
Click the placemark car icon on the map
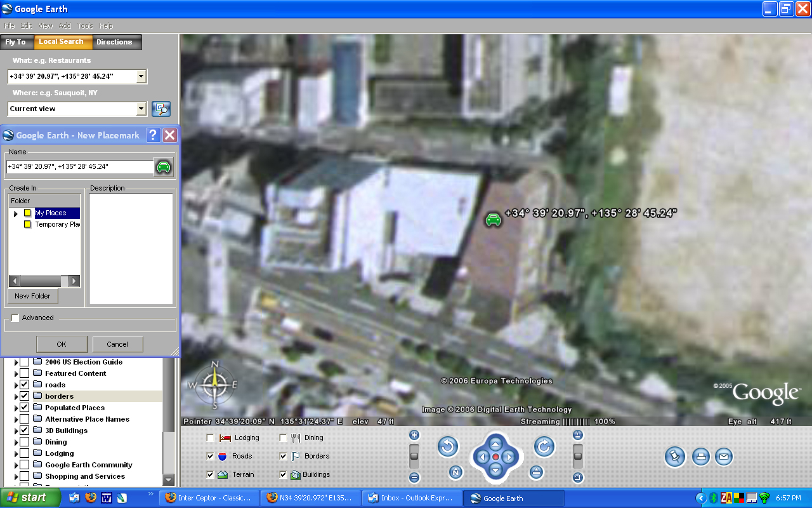[x=493, y=220]
